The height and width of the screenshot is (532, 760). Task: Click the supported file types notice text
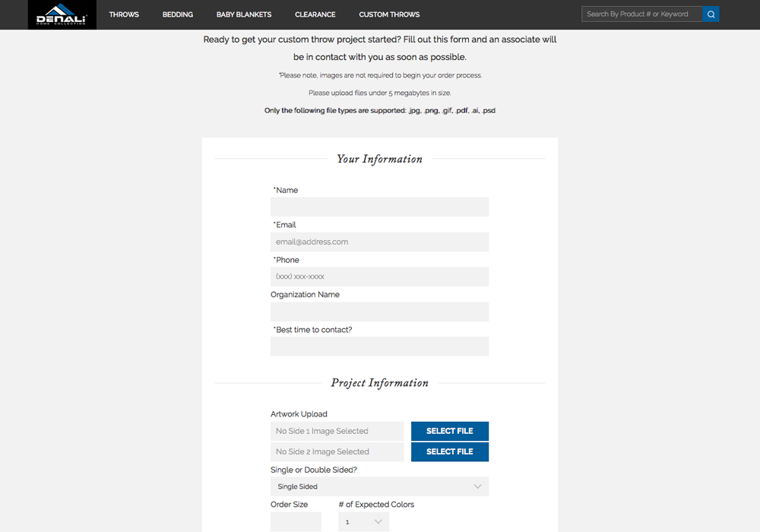point(379,110)
